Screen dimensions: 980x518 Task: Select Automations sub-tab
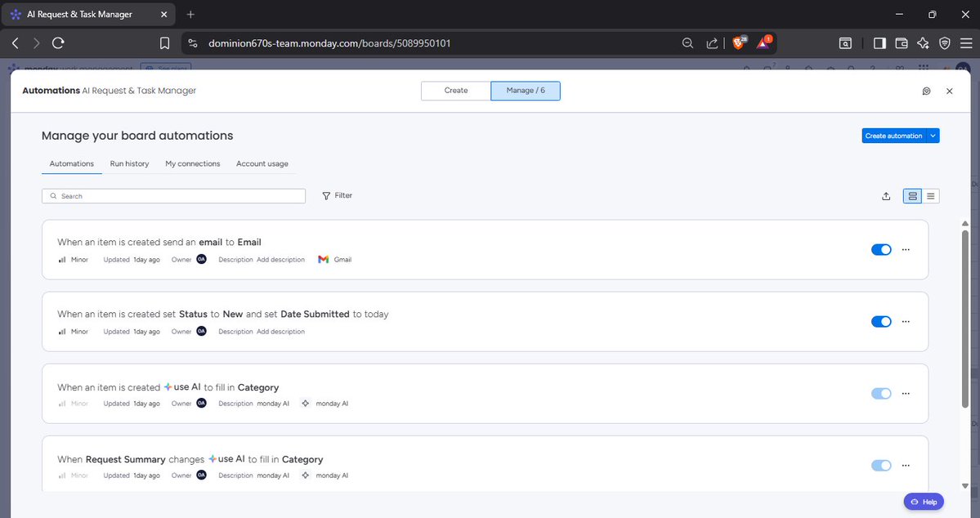point(72,163)
